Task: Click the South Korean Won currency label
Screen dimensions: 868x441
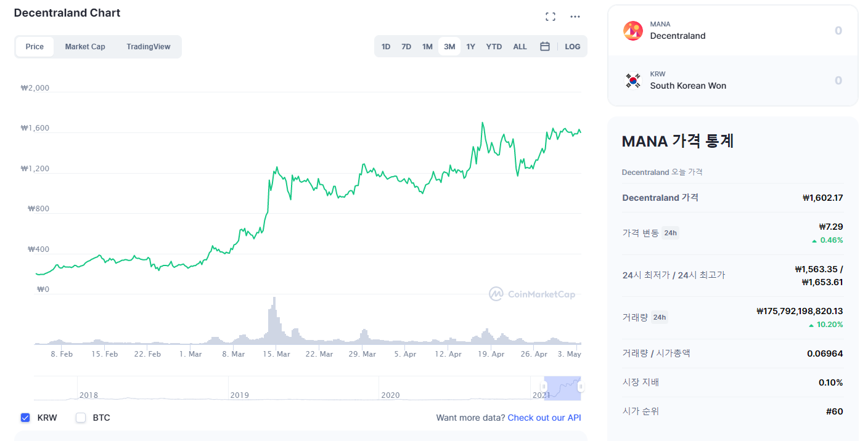Action: [x=688, y=86]
